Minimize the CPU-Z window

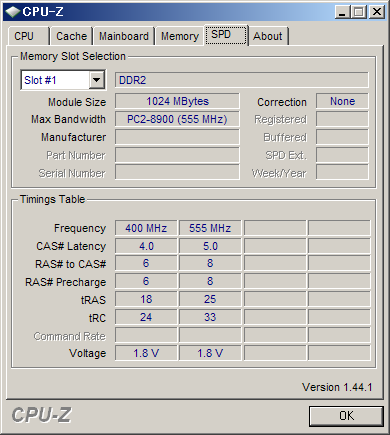(342, 12)
